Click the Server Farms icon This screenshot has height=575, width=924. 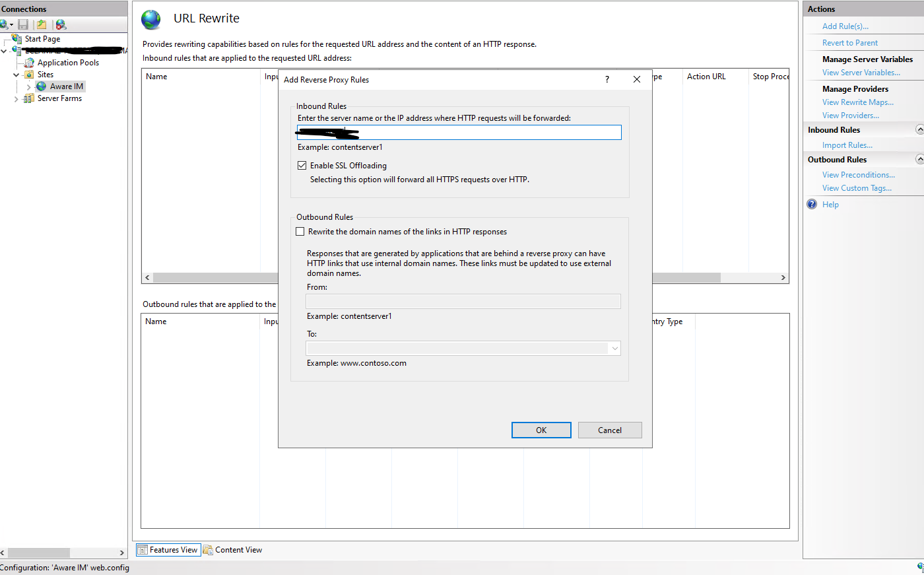pyautogui.click(x=28, y=98)
